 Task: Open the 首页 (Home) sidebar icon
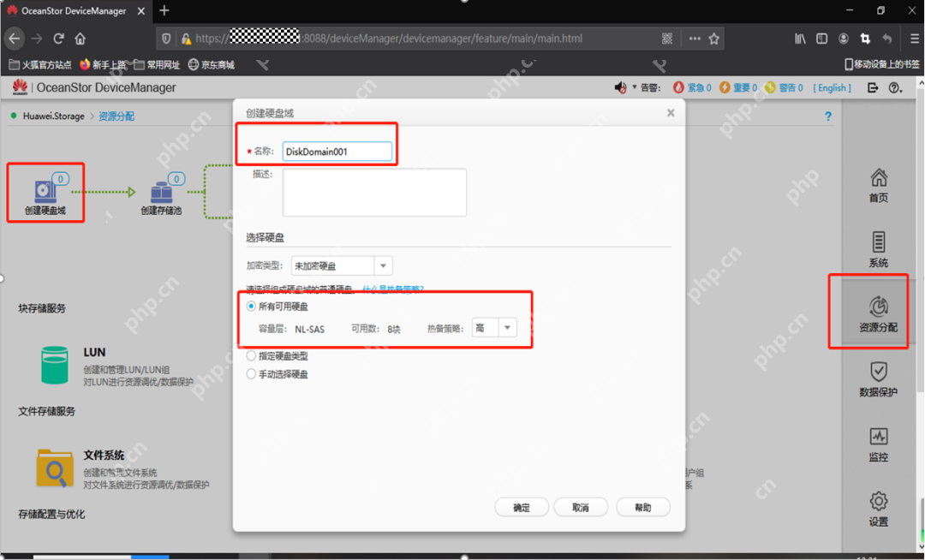click(879, 182)
